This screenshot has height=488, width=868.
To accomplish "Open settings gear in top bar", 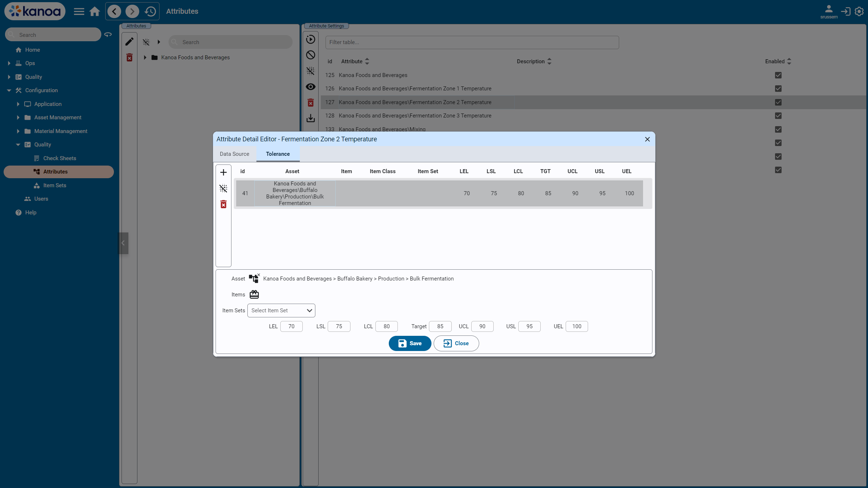I will [859, 12].
